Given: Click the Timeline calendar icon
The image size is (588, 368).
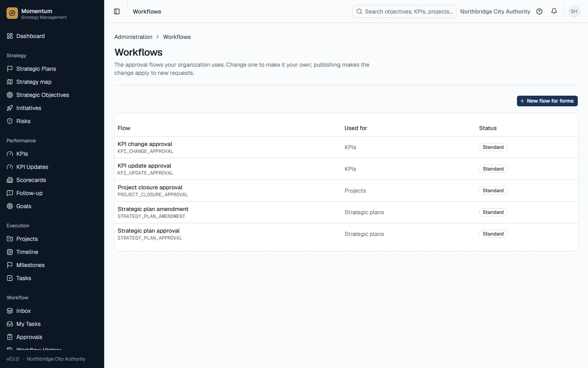Looking at the screenshot, I should pyautogui.click(x=10, y=252).
